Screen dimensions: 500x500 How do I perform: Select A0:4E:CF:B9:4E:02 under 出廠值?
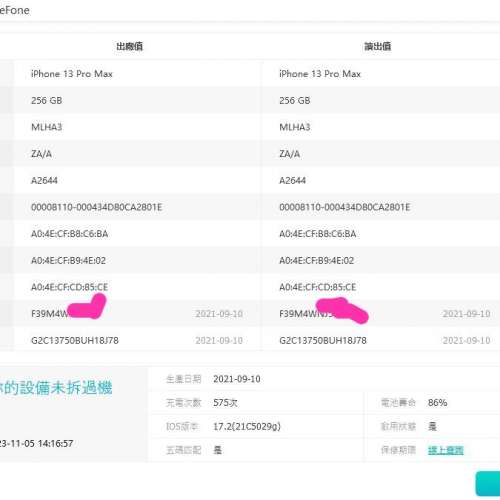tap(68, 260)
